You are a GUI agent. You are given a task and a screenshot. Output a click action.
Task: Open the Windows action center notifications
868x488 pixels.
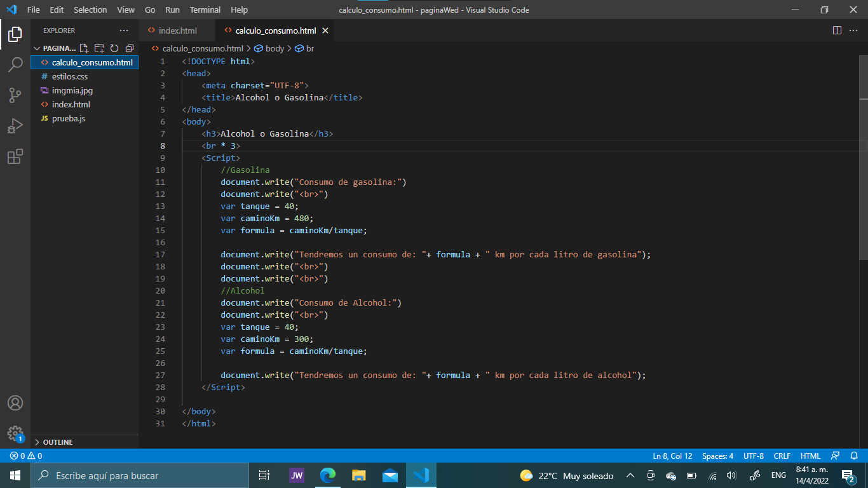848,475
